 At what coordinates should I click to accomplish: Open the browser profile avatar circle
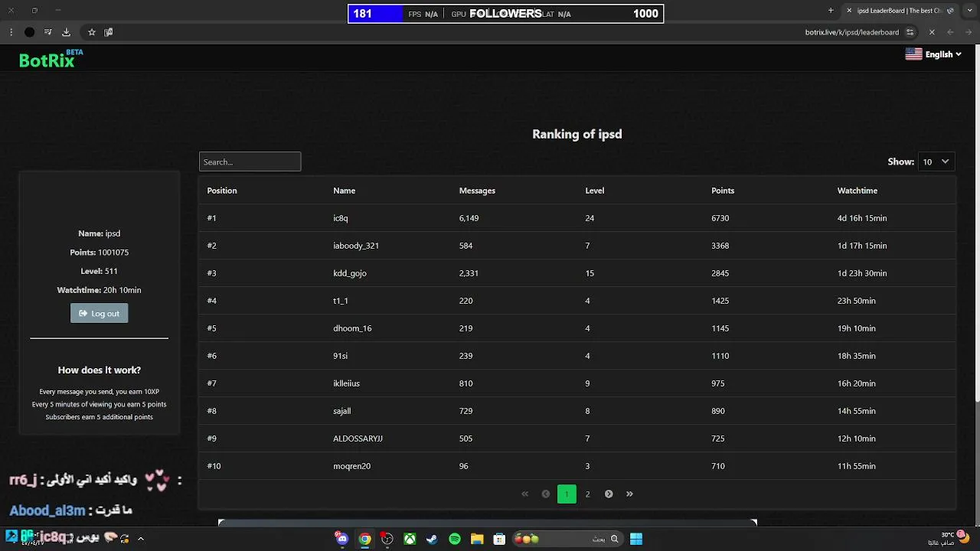coord(29,32)
